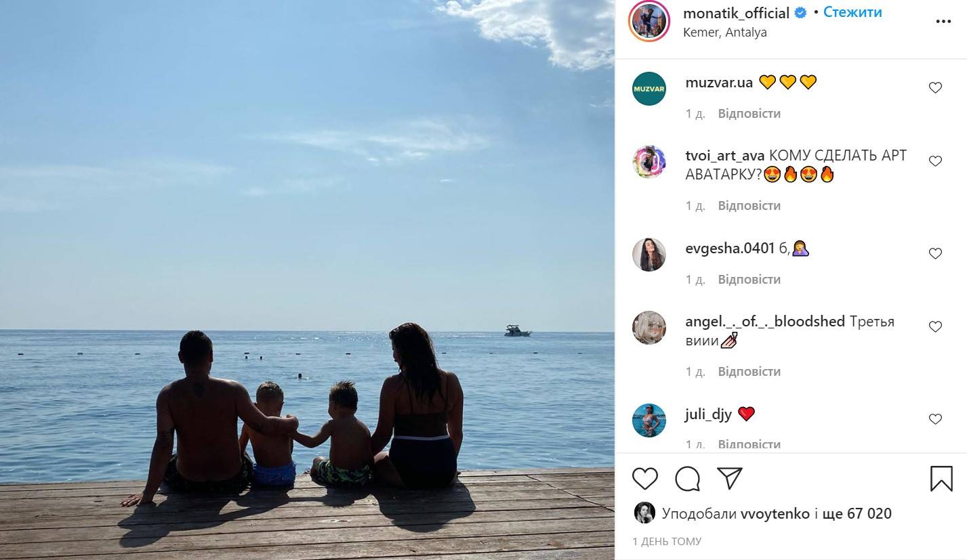
Task: View the vvoytenko liker profile
Action: click(776, 514)
